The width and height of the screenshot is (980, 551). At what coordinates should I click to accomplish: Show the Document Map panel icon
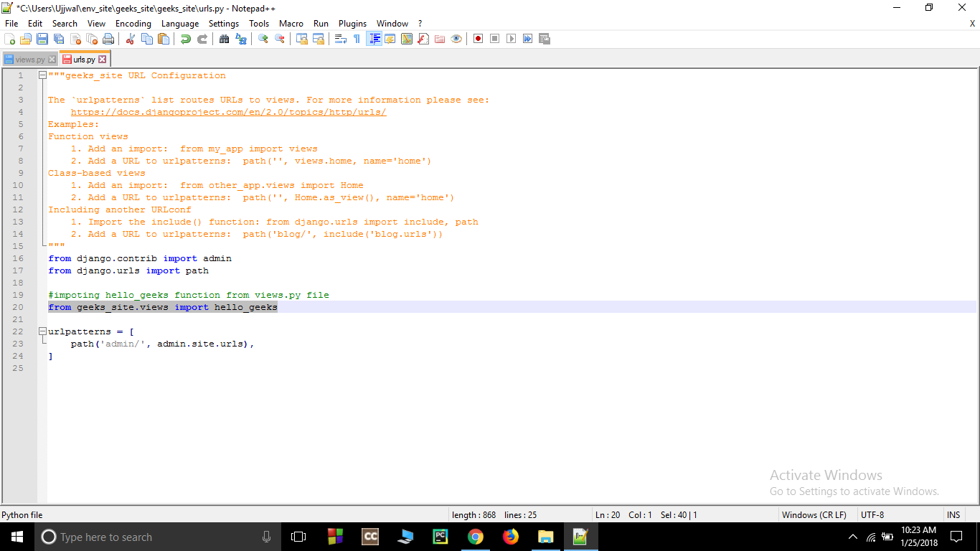pos(407,39)
